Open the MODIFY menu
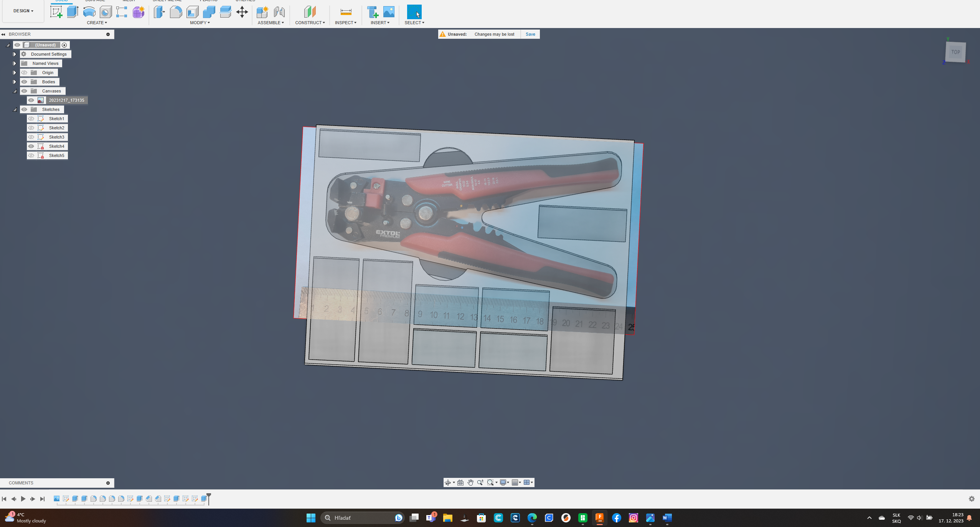 (x=200, y=23)
